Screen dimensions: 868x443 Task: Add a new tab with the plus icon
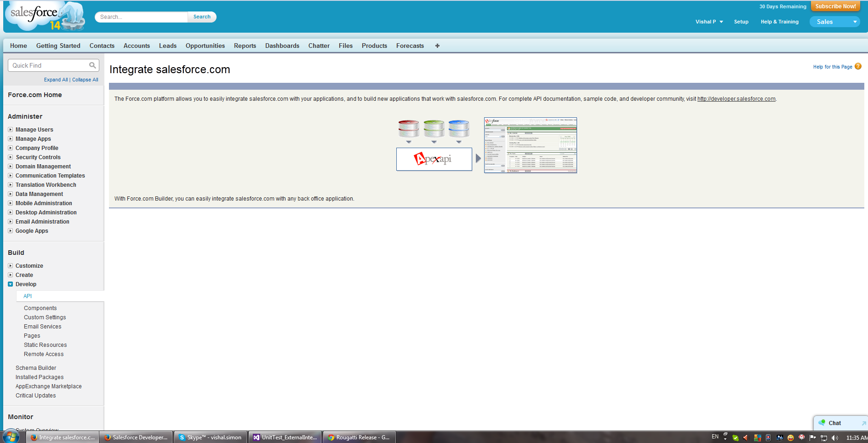pyautogui.click(x=437, y=46)
